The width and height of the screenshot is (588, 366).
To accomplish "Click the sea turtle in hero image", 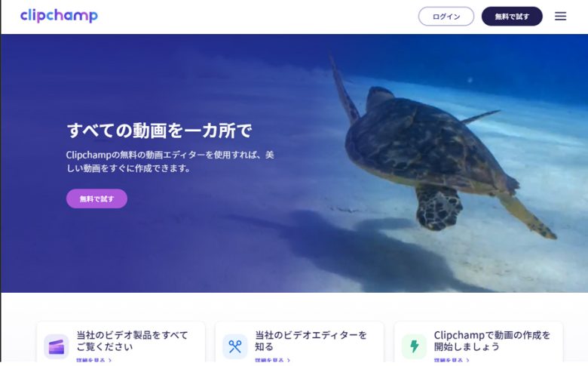I will [x=431, y=150].
